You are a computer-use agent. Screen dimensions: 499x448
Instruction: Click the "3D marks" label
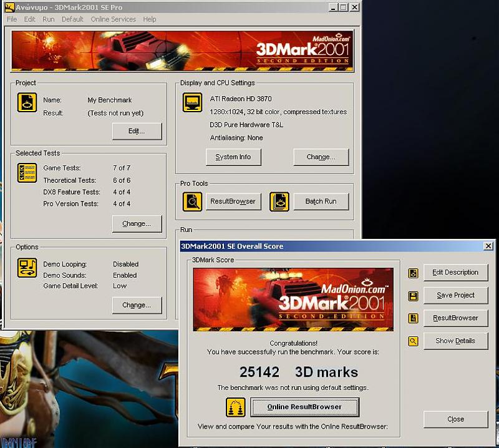(326, 373)
